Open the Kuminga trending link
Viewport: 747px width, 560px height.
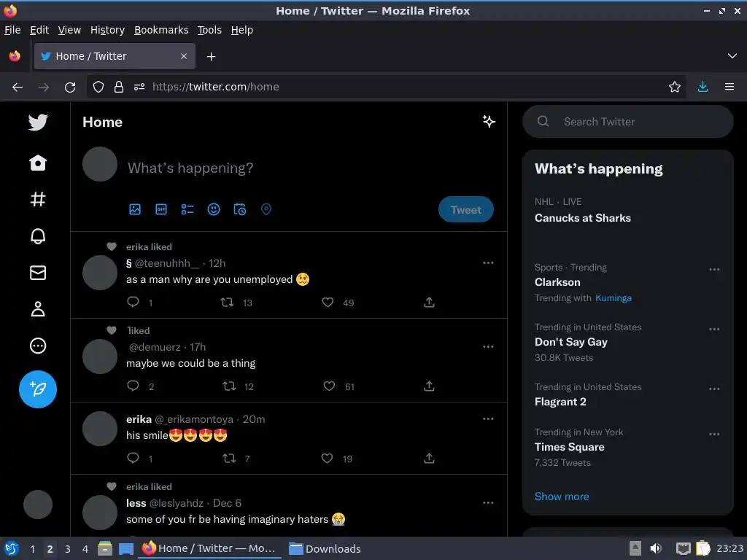pos(613,298)
